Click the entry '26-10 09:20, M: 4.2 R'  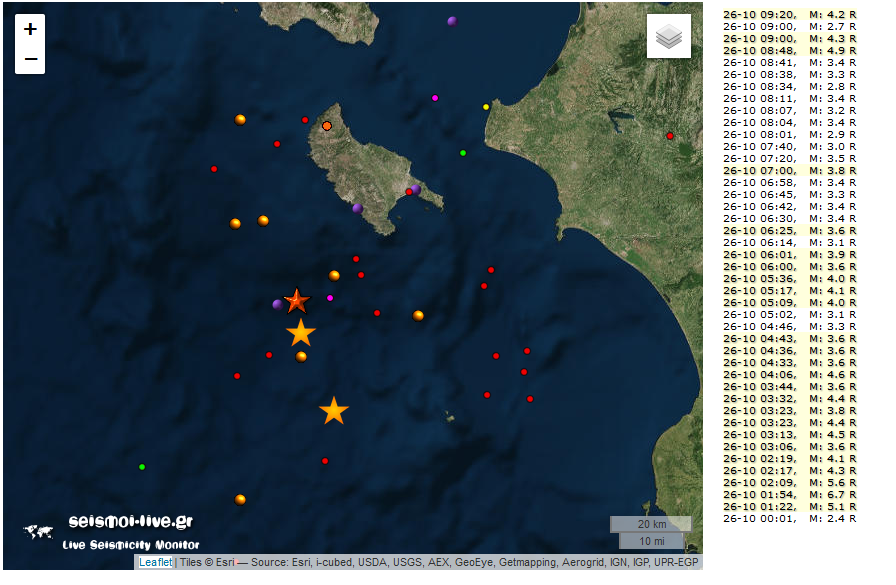[789, 15]
